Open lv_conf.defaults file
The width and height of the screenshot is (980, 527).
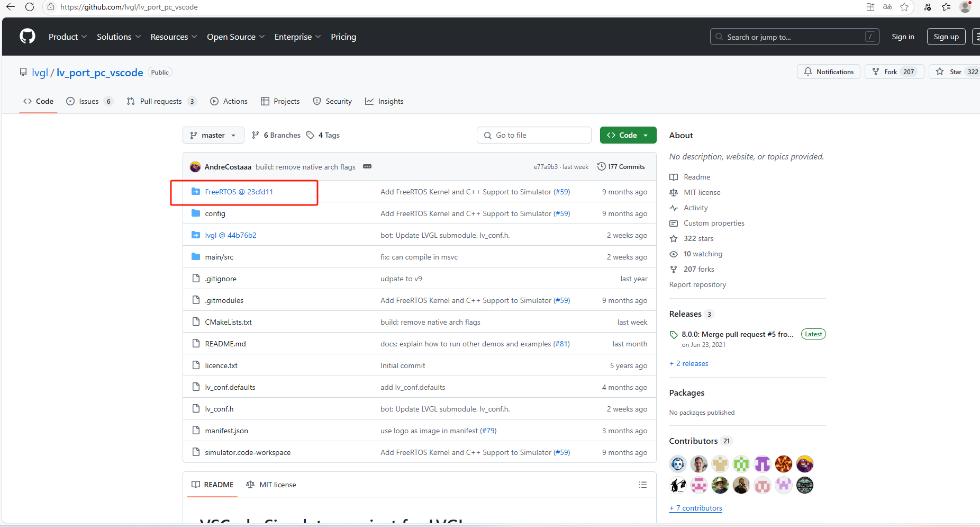pos(230,387)
